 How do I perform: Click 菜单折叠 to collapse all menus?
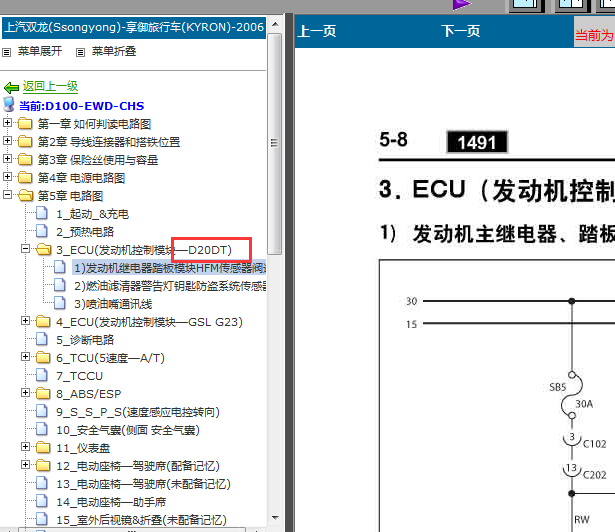114,51
